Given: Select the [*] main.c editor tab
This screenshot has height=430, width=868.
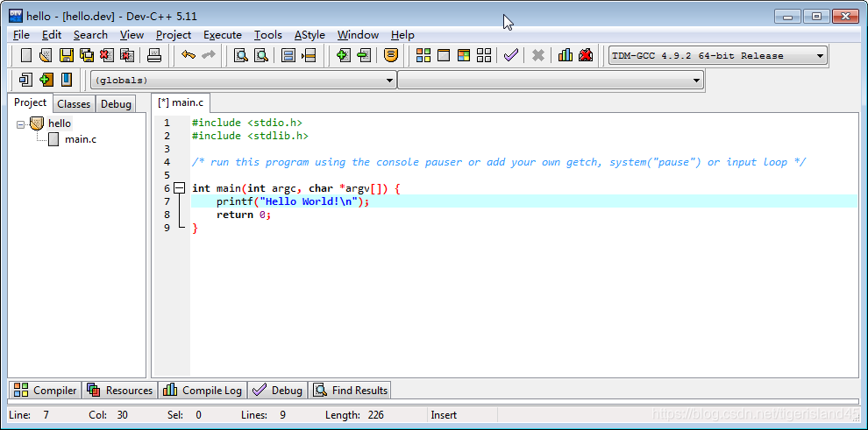Looking at the screenshot, I should coord(181,102).
